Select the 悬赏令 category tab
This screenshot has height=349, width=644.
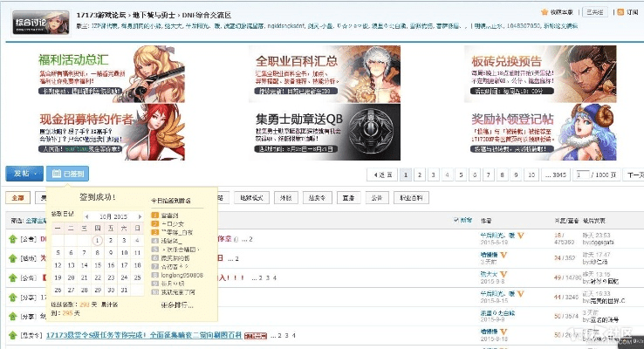click(x=317, y=198)
